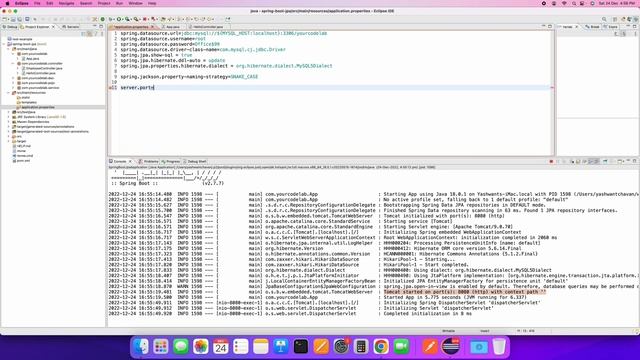
Task: Collapse the src/main/resources folder
Action: pyautogui.click(x=8, y=93)
